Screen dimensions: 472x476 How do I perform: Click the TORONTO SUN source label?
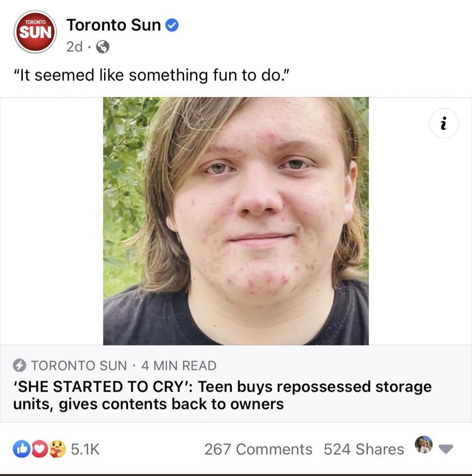(x=79, y=366)
